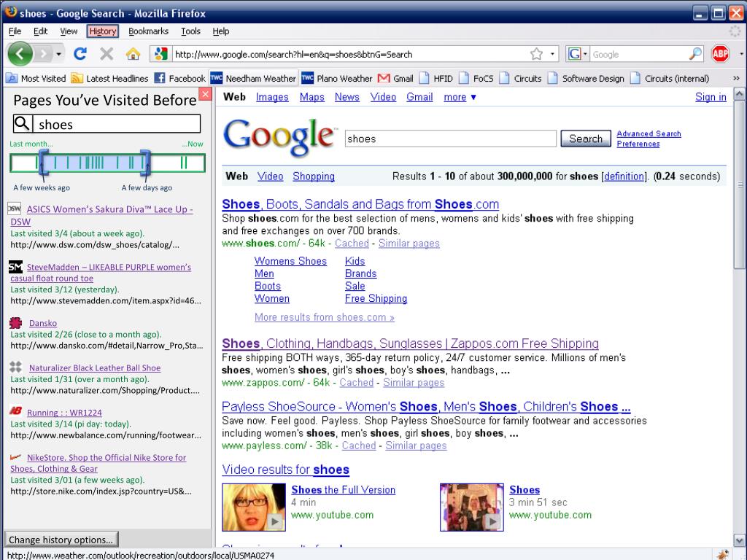Click the Adblock Plus ABP icon
Image resolution: width=747 pixels, height=560 pixels.
(720, 54)
